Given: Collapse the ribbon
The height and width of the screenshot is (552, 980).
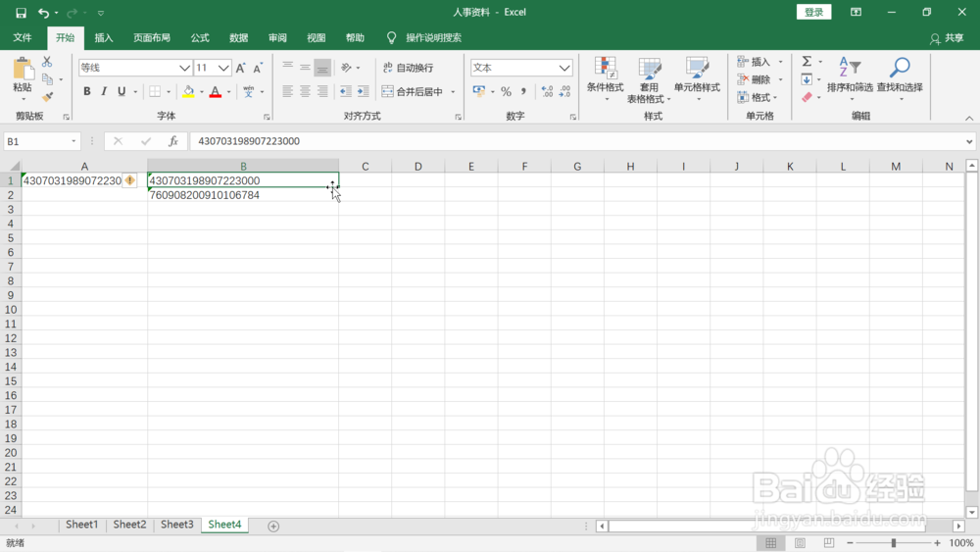Looking at the screenshot, I should [969, 119].
